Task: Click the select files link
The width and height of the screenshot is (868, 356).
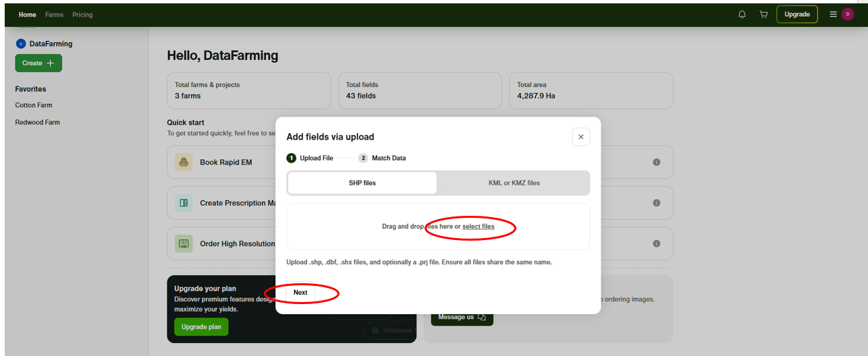Action: pyautogui.click(x=478, y=227)
